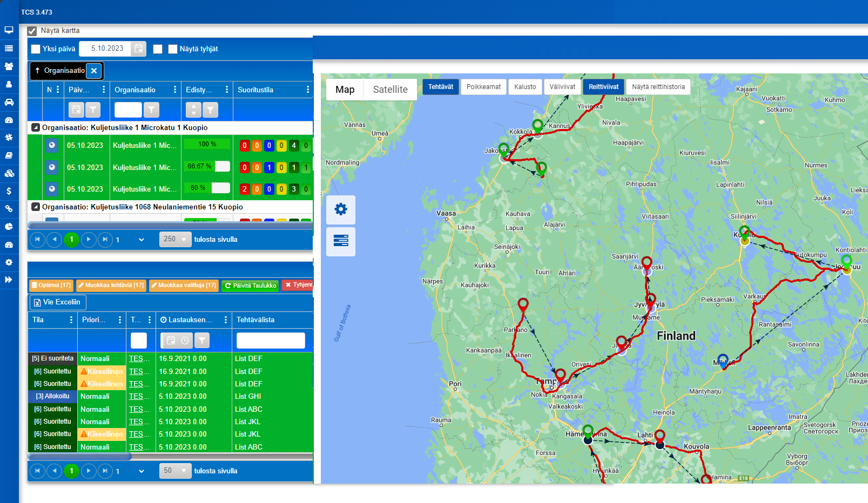Switch map to Map view
868x503 pixels.
(345, 90)
